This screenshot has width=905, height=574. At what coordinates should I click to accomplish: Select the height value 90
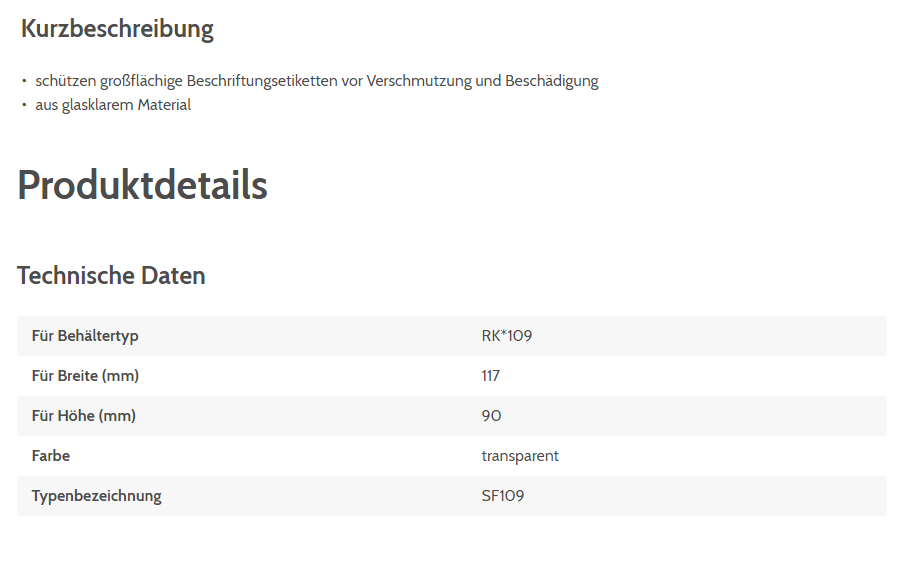pyautogui.click(x=491, y=416)
